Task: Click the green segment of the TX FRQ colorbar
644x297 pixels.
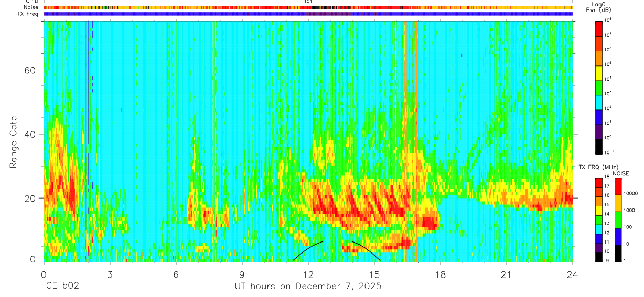Action: (599, 220)
